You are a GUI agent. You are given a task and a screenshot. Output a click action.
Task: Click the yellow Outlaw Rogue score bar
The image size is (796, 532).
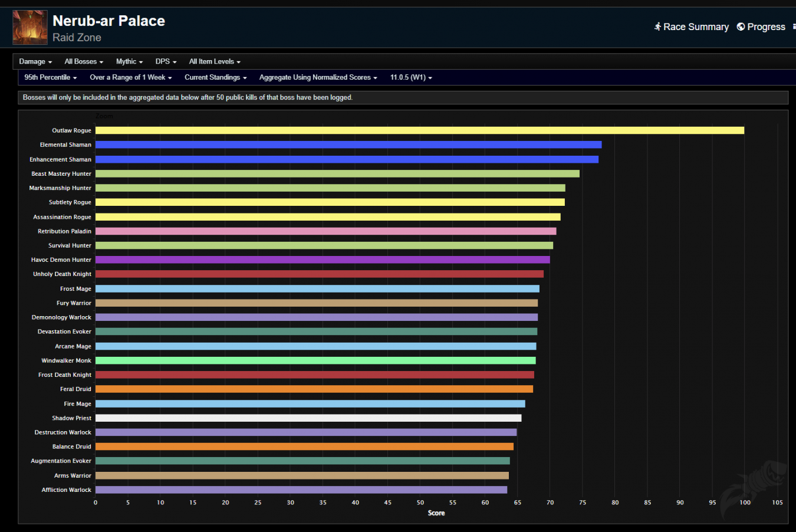(419, 130)
